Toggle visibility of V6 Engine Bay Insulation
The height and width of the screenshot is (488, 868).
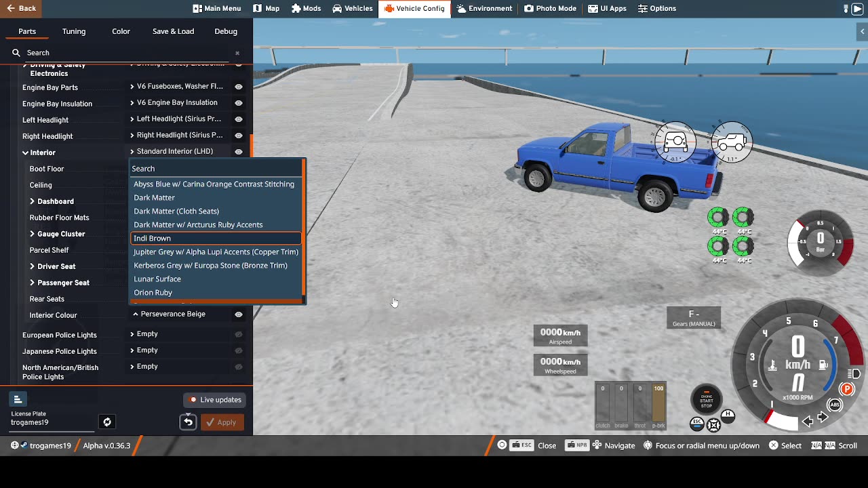pyautogui.click(x=239, y=103)
